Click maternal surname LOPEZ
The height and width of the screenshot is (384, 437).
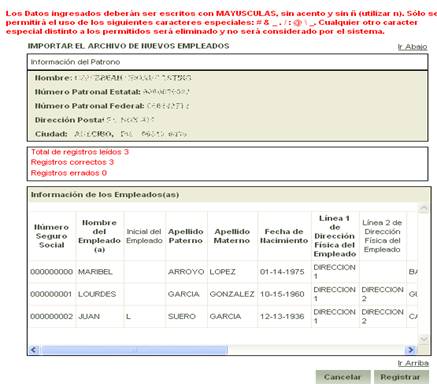coord(222,272)
